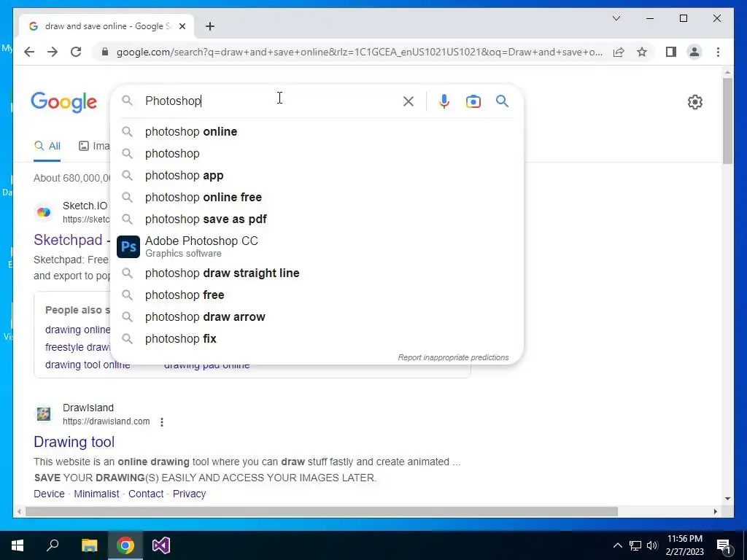747x560 pixels.
Task: Open more options for DrawIsland result
Action: pyautogui.click(x=162, y=422)
